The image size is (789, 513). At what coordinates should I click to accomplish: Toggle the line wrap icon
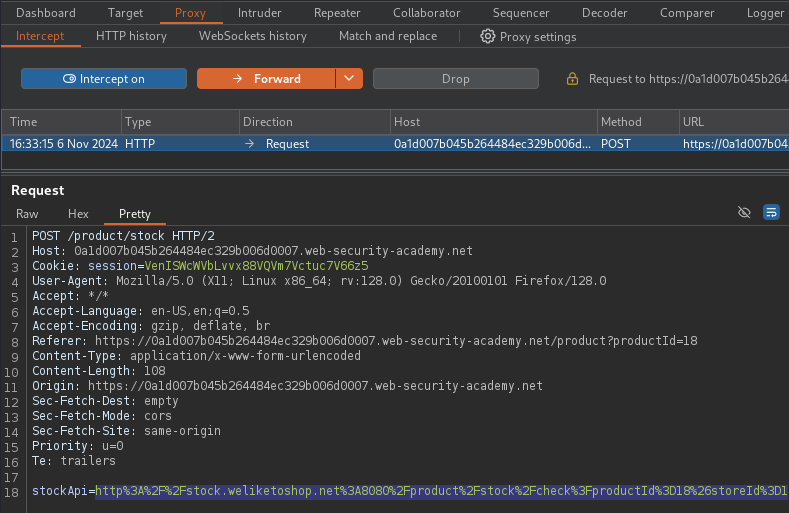(x=771, y=212)
